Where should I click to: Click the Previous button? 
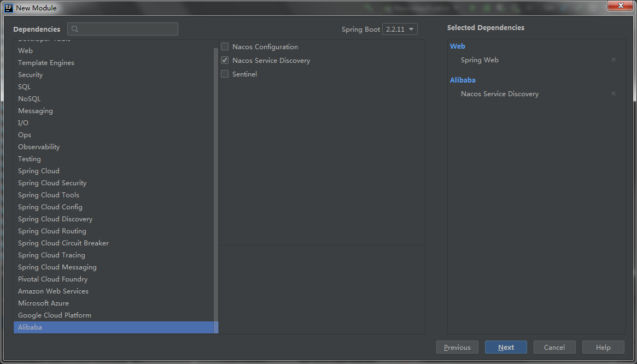click(457, 348)
